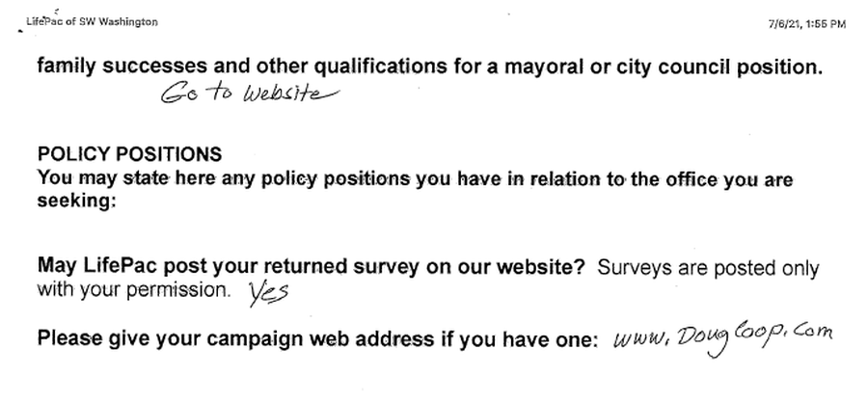Viewport: 868px width, 403px height.
Task: Click the 'family successes and other qualifications' line
Action: (x=429, y=67)
